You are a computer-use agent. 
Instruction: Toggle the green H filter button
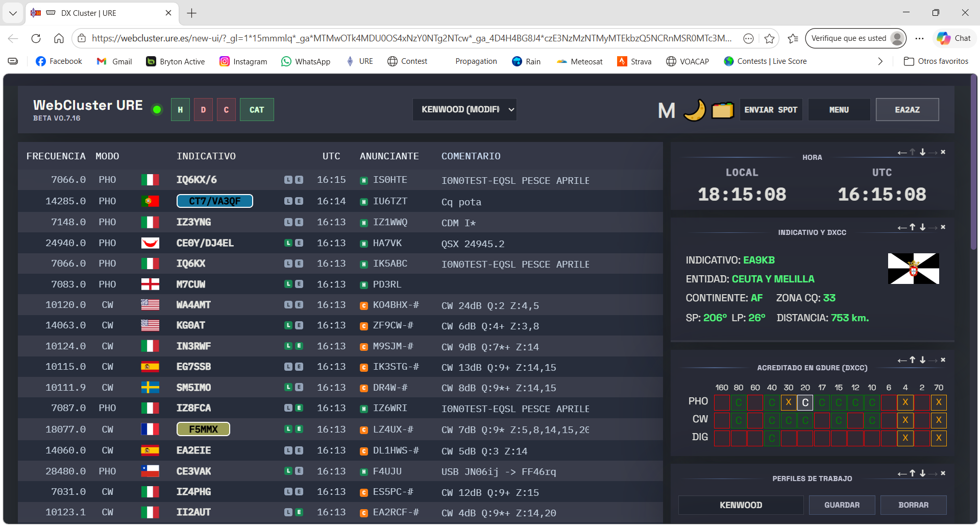180,110
